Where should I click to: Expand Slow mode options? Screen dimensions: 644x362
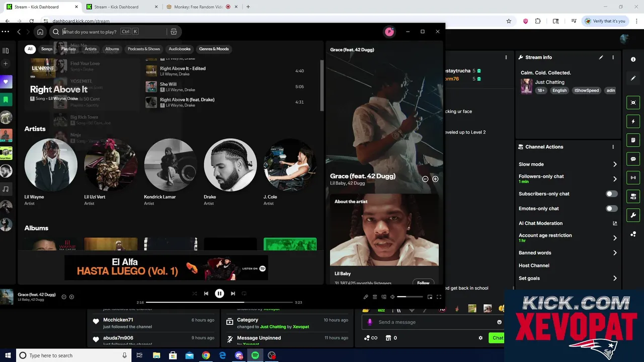615,164
